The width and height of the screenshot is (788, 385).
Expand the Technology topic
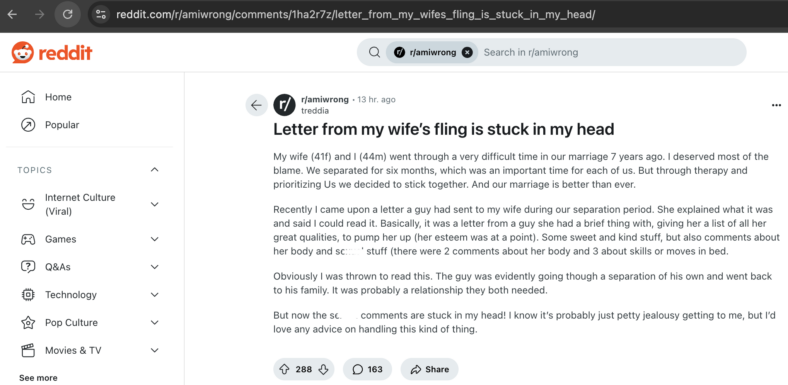pyautogui.click(x=155, y=295)
